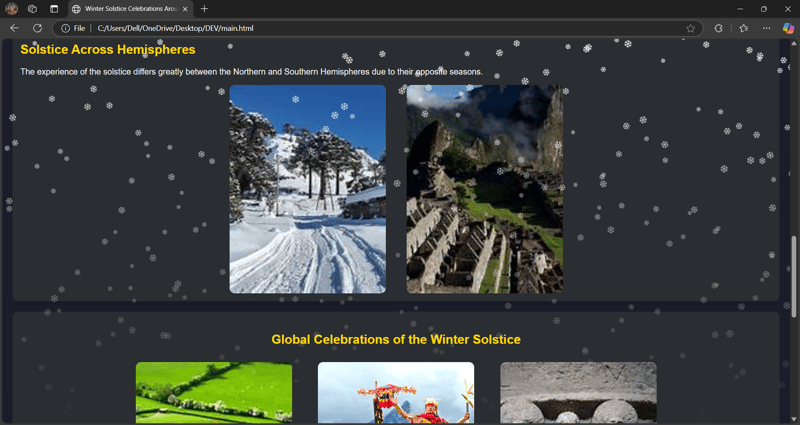Click the Solstice Across Hemispheres heading
The height and width of the screenshot is (425, 800).
[x=108, y=49]
